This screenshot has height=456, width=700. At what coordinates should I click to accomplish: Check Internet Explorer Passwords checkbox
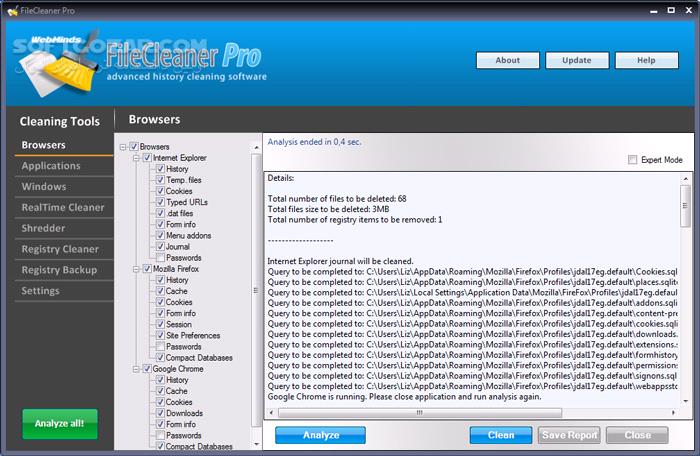(160, 257)
